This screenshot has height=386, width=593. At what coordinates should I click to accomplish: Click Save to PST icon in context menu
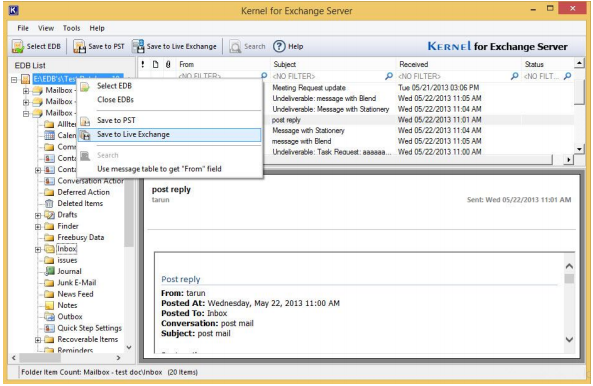pyautogui.click(x=85, y=121)
